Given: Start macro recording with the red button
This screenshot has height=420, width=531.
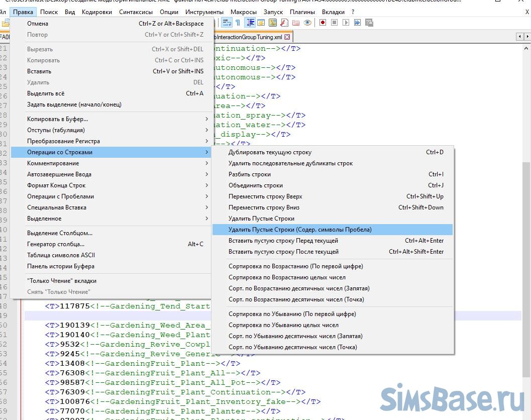Looking at the screenshot, I should 323,23.
